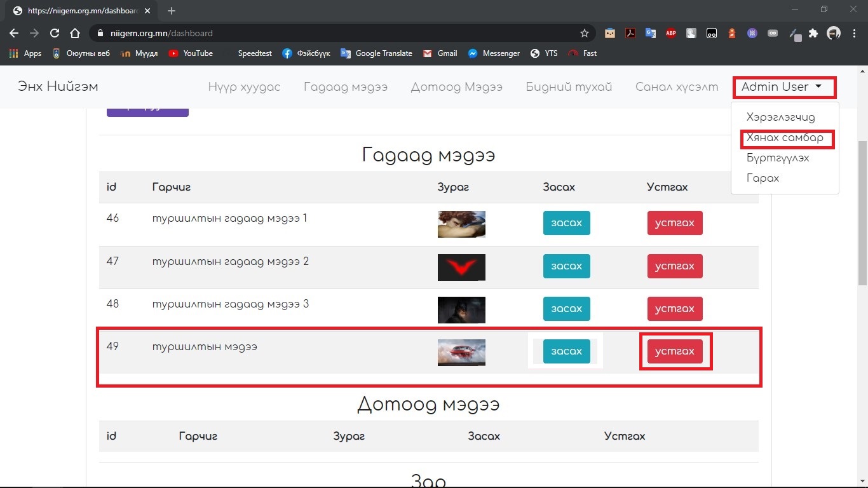This screenshot has height=488, width=868.
Task: Go to the browser home page
Action: (x=75, y=33)
